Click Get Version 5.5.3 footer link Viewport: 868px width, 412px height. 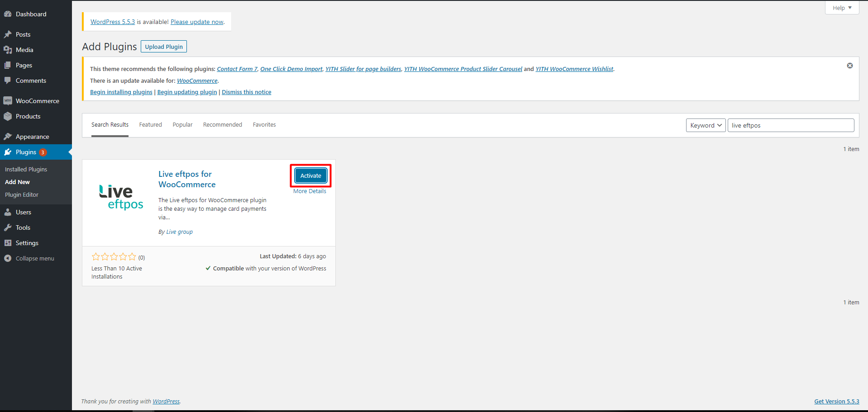[837, 402]
